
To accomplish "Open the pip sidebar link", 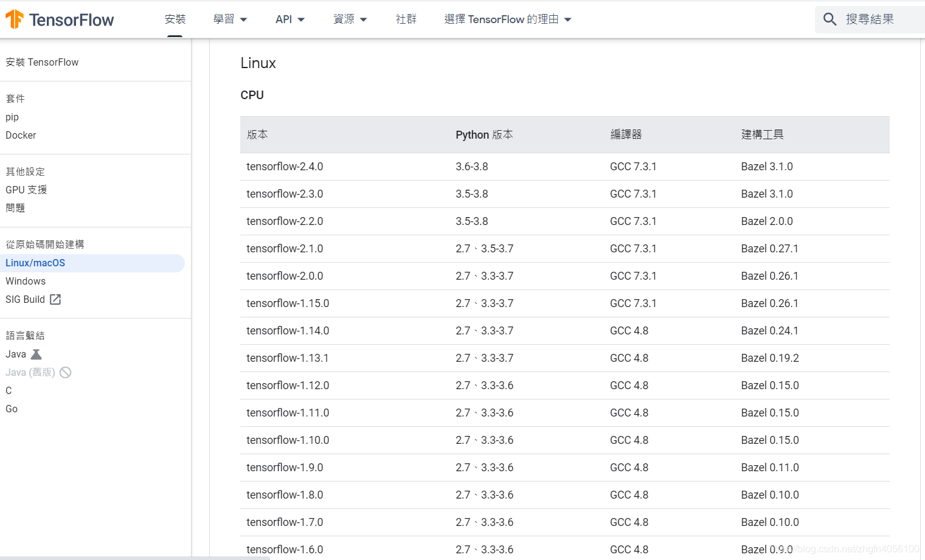I will 12,117.
